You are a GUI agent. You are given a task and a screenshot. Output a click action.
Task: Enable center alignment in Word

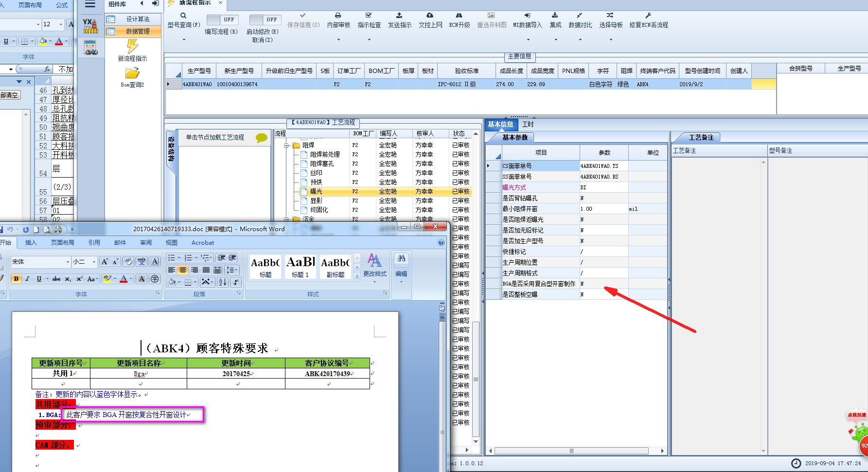tap(183, 270)
